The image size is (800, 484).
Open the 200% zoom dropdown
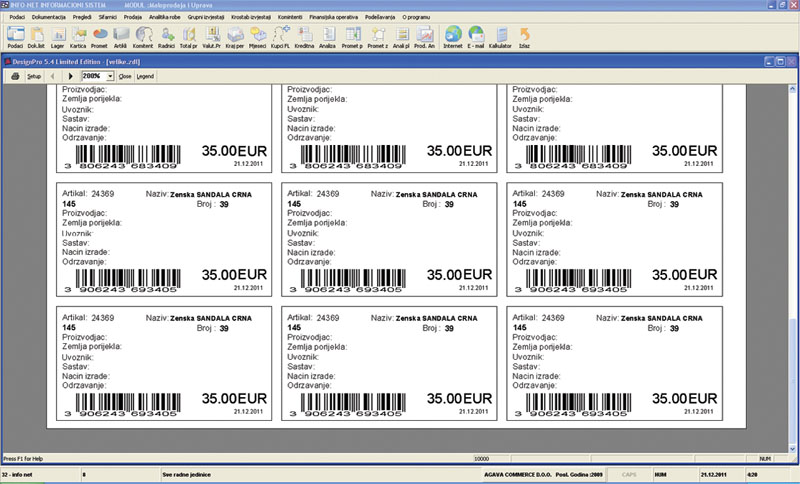coord(110,76)
